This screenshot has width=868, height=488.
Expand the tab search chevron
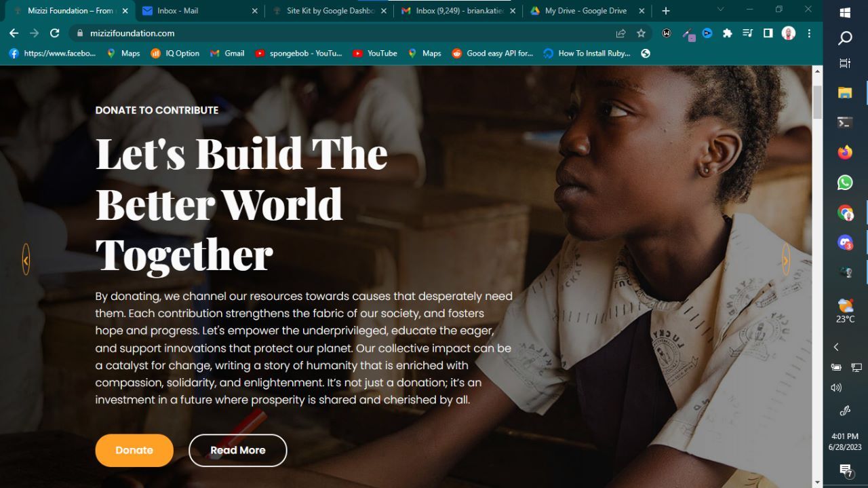720,10
